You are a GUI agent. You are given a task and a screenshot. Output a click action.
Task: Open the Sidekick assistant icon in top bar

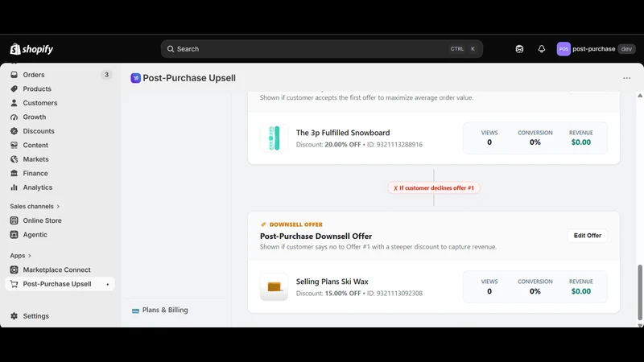coord(519,49)
